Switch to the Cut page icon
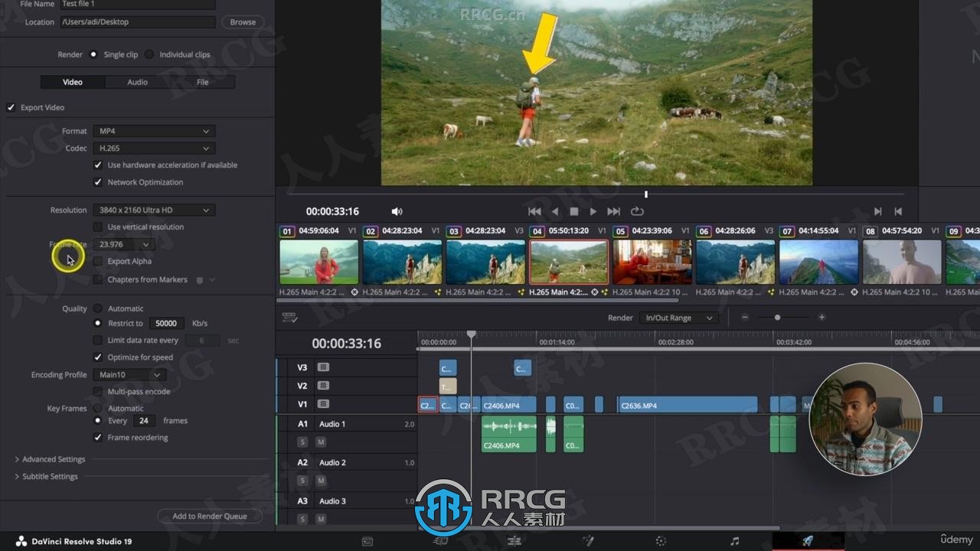The width and height of the screenshot is (980, 551). point(440,541)
